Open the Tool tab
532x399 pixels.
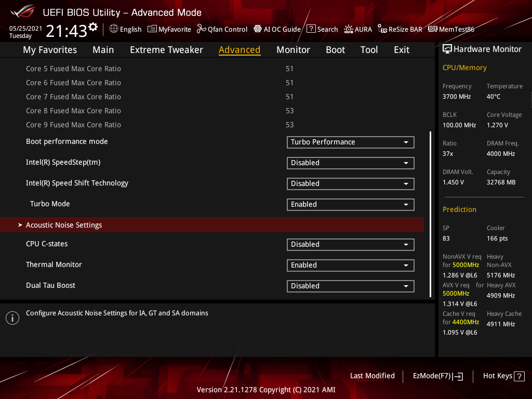[x=369, y=50]
